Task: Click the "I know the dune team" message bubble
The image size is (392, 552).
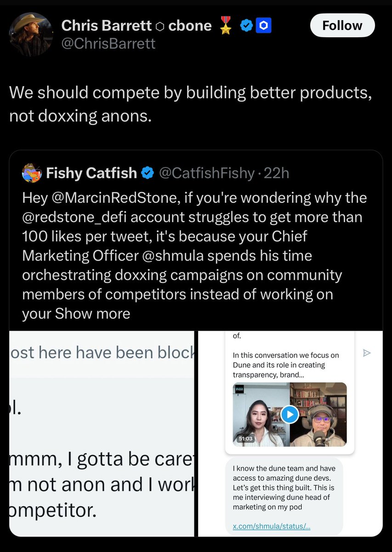Action: click(x=284, y=488)
